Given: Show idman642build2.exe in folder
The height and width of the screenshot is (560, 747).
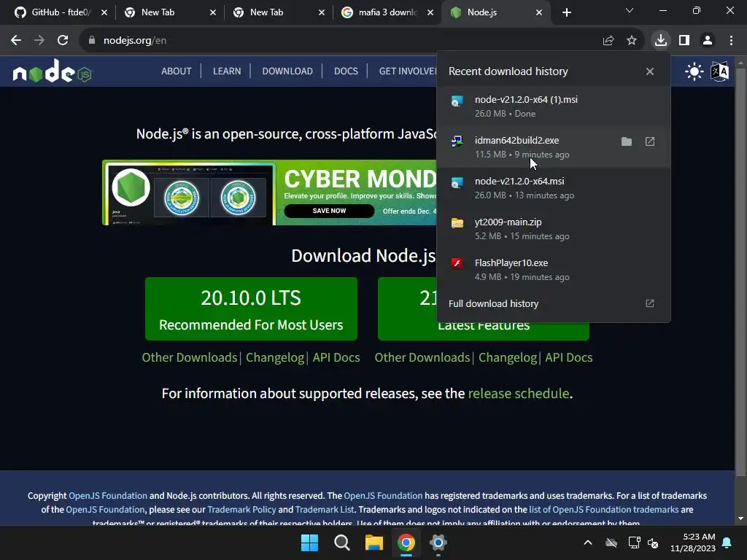Looking at the screenshot, I should pos(627,141).
